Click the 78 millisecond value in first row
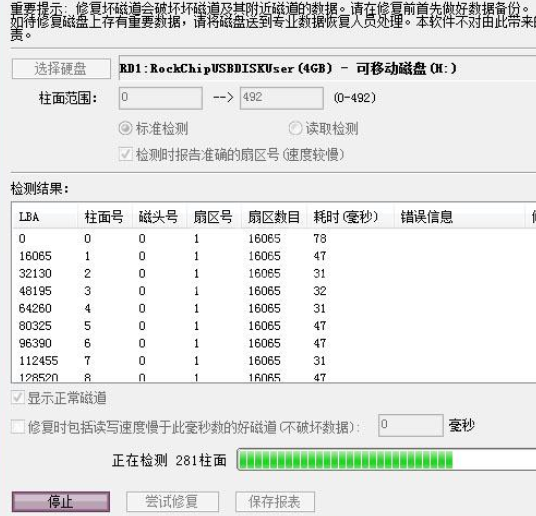536x516 pixels. click(x=320, y=238)
